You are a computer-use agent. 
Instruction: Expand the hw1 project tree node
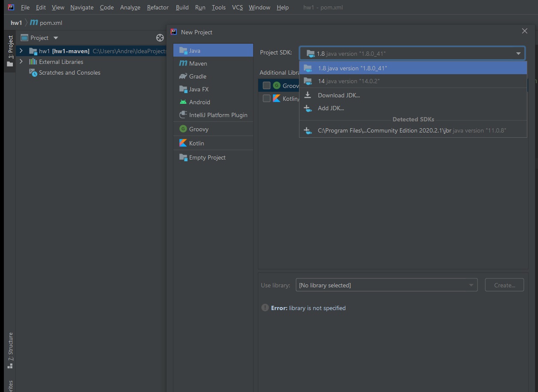(x=21, y=51)
